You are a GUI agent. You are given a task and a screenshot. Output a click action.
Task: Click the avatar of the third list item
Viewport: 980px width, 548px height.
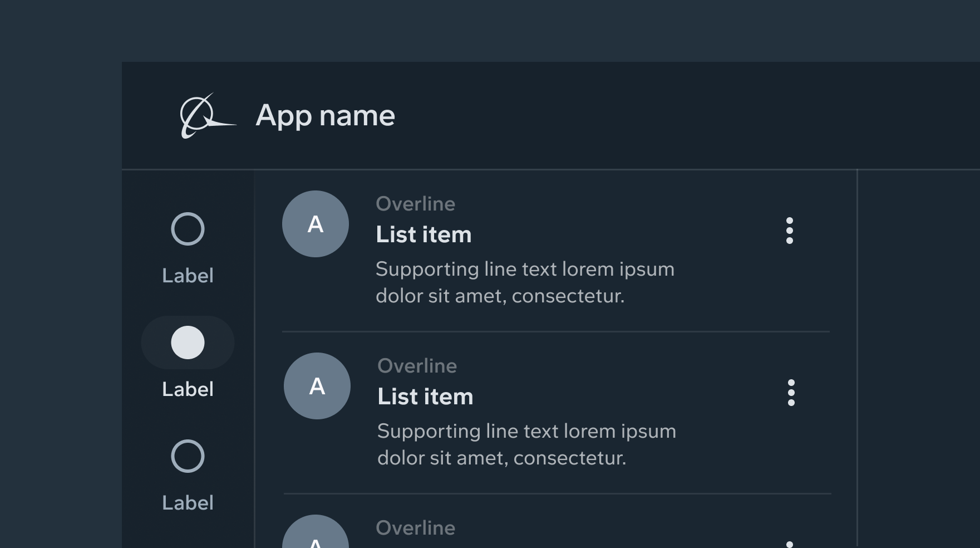(317, 537)
